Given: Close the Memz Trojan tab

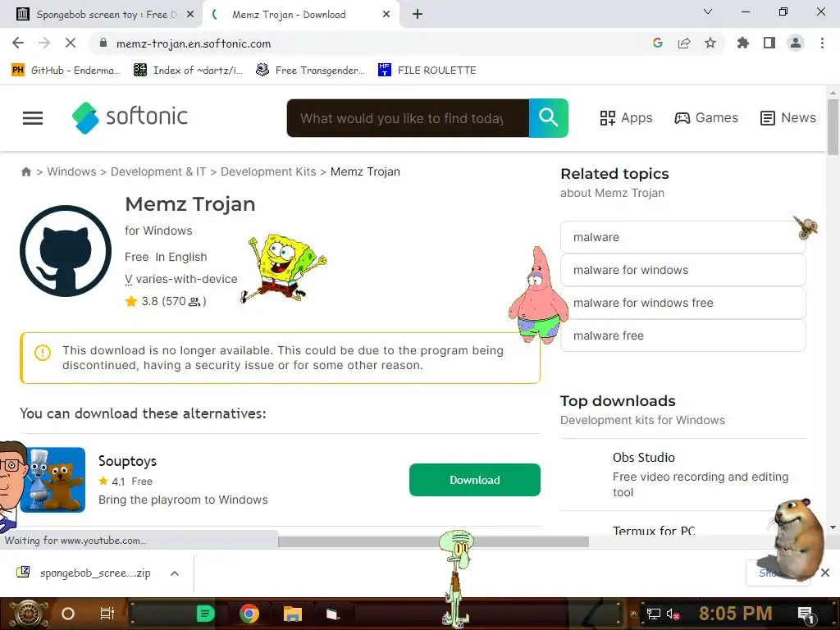Looking at the screenshot, I should tap(386, 15).
